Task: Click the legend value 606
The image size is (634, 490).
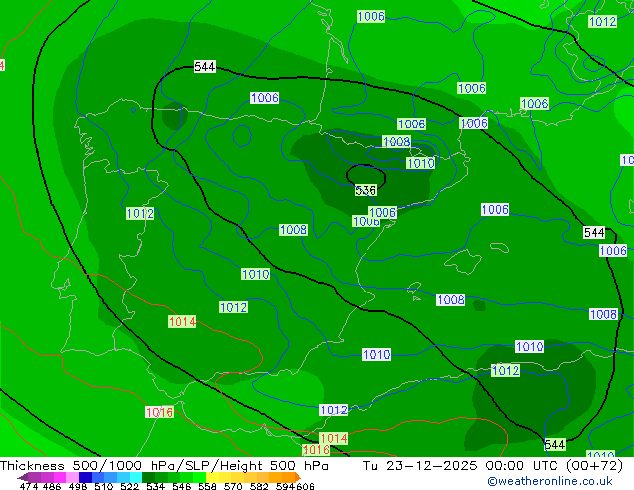Action: 305,486
